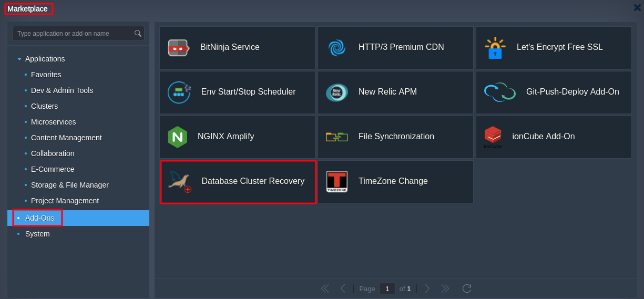Viewport: 644px width, 299px height.
Task: Select Storage & File Manager category
Action: (x=70, y=185)
